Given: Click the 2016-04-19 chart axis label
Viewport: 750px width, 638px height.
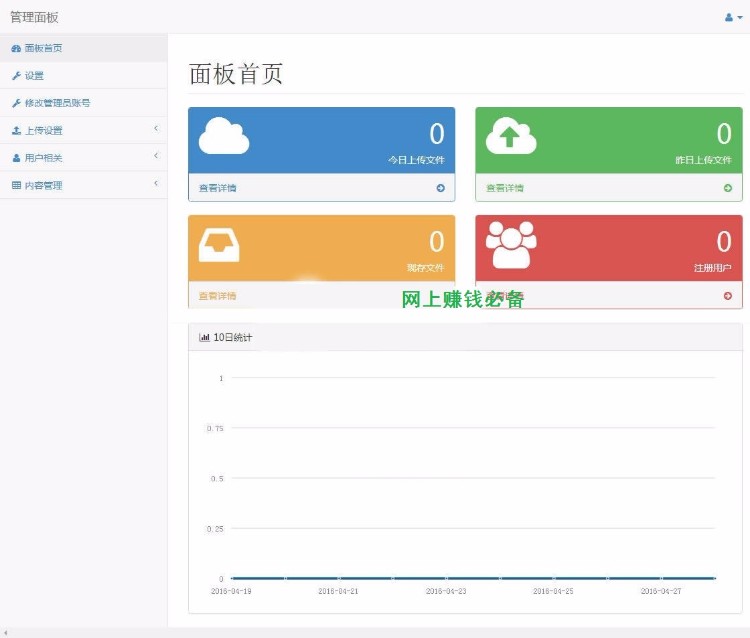Looking at the screenshot, I should tap(231, 591).
